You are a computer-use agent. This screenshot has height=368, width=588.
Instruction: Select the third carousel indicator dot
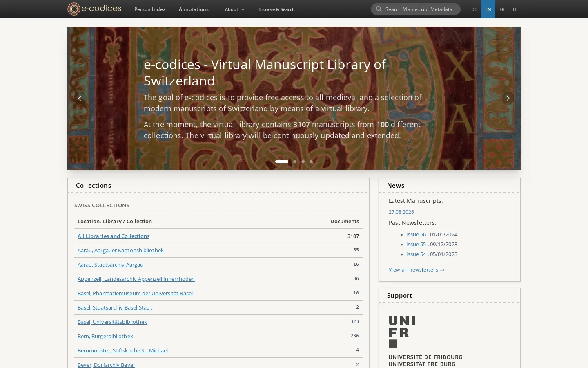point(303,162)
